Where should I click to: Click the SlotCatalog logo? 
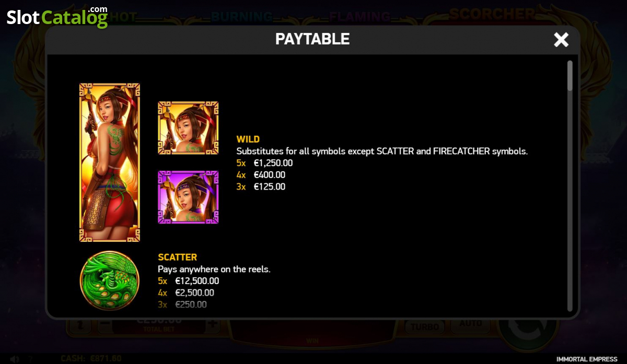(x=57, y=17)
